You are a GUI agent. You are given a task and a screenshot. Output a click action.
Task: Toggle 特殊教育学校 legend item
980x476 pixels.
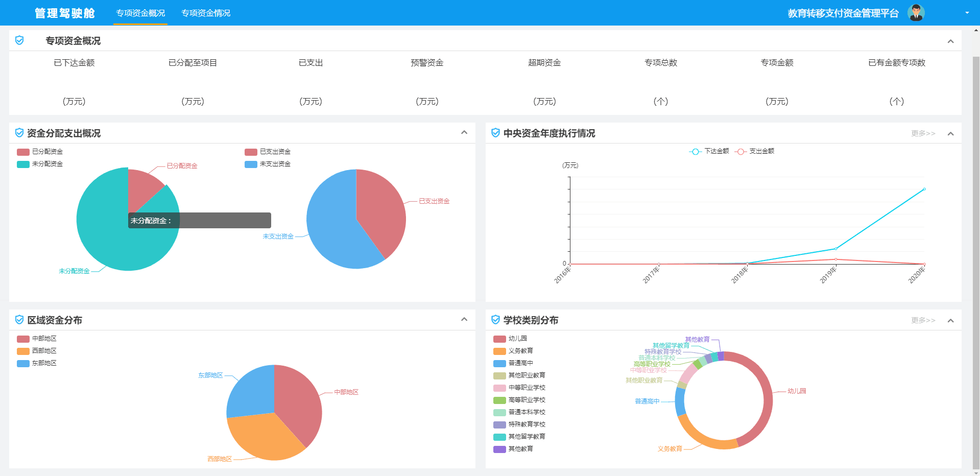tap(519, 424)
